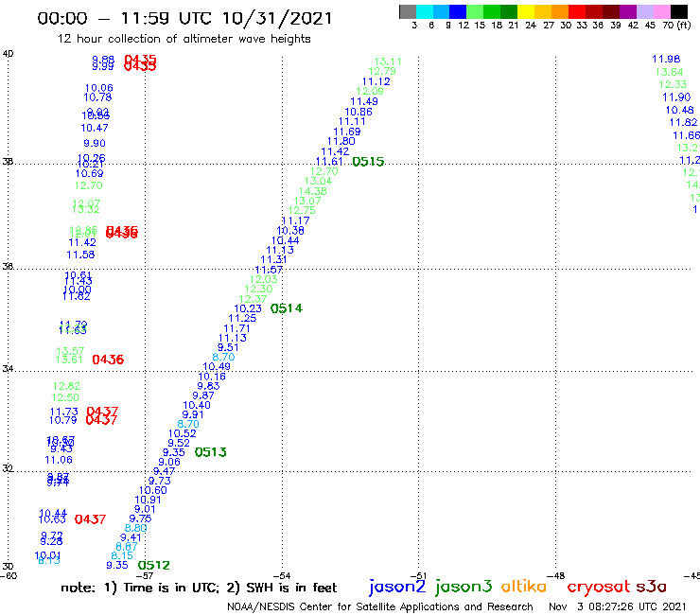
Task: Pick the pink legend swatch before 70
Action: (x=661, y=11)
